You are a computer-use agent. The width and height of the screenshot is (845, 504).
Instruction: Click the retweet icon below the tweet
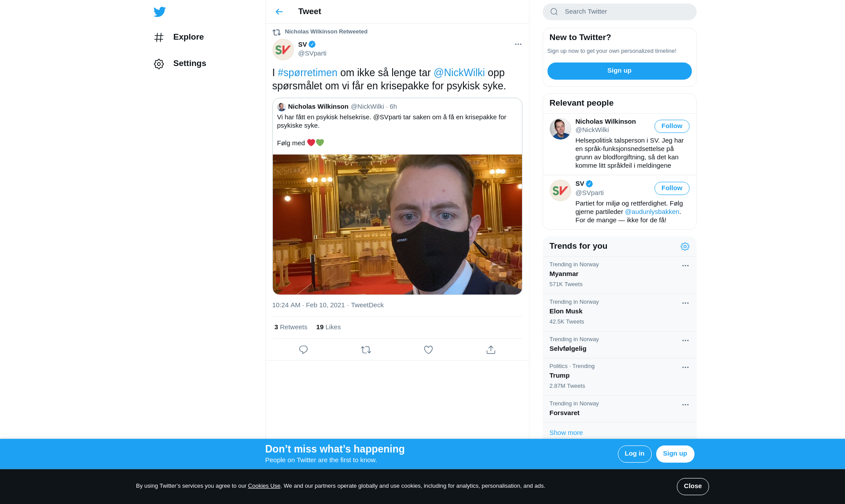[x=366, y=349]
